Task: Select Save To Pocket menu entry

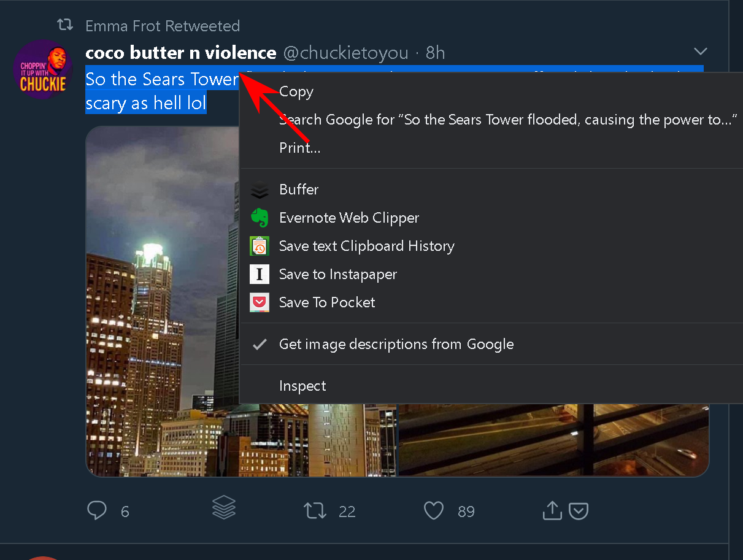Action: [327, 302]
